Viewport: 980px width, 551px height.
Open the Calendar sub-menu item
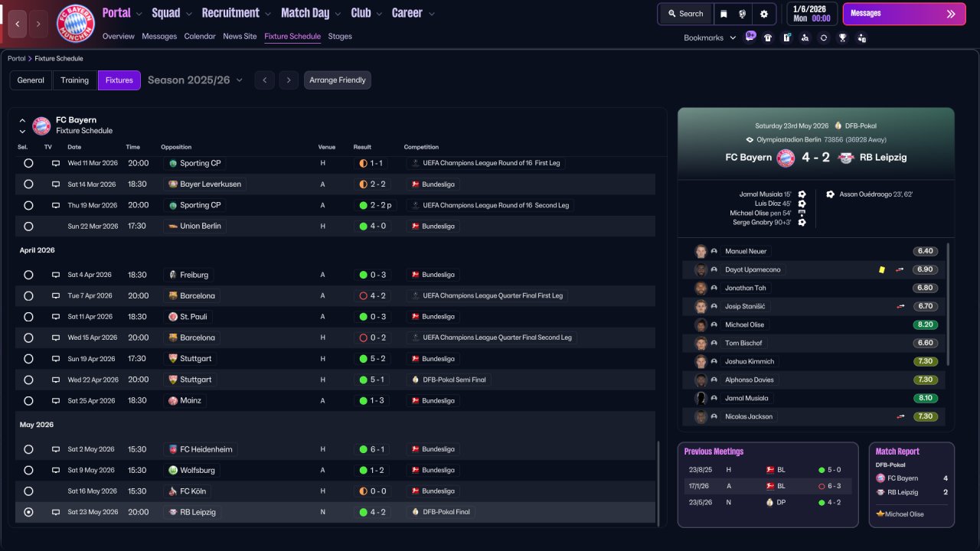tap(200, 36)
